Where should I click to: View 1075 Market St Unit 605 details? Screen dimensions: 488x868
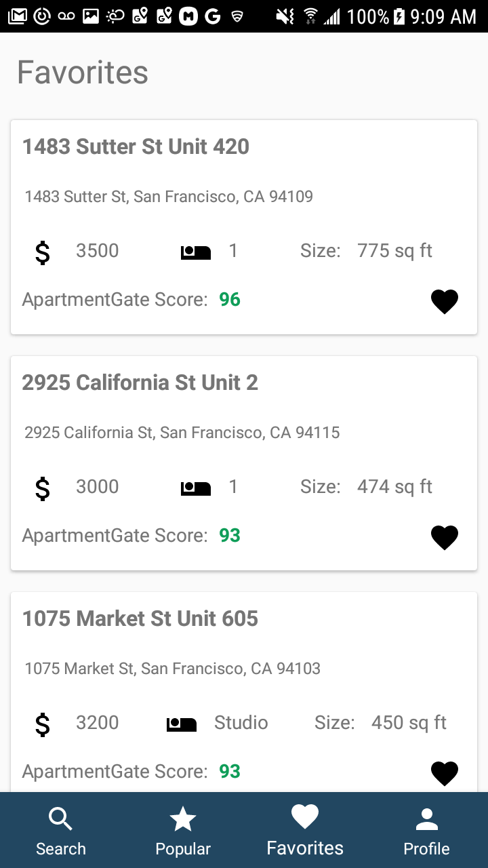[x=140, y=618]
